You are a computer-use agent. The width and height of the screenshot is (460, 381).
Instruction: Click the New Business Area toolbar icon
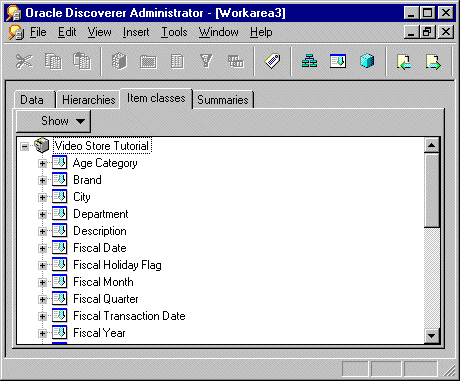click(x=119, y=61)
